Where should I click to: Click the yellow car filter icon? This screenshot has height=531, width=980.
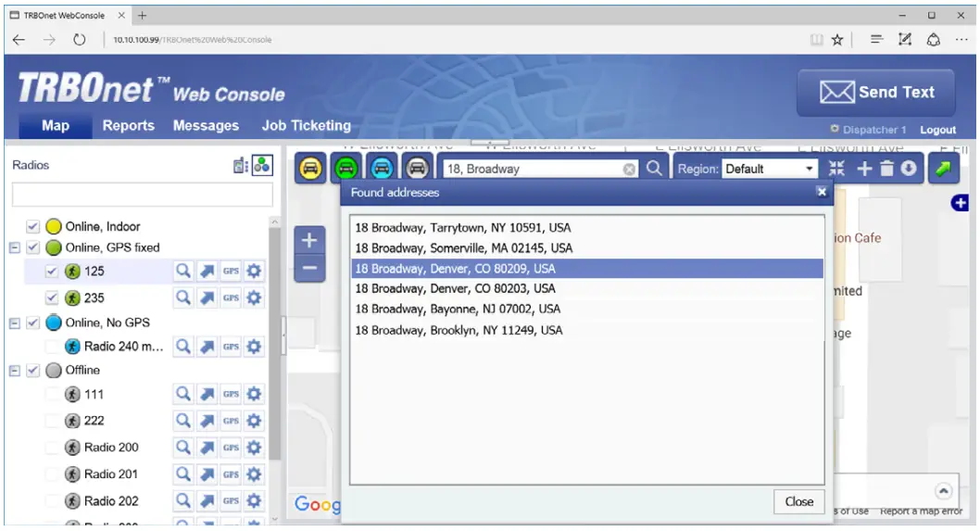310,169
